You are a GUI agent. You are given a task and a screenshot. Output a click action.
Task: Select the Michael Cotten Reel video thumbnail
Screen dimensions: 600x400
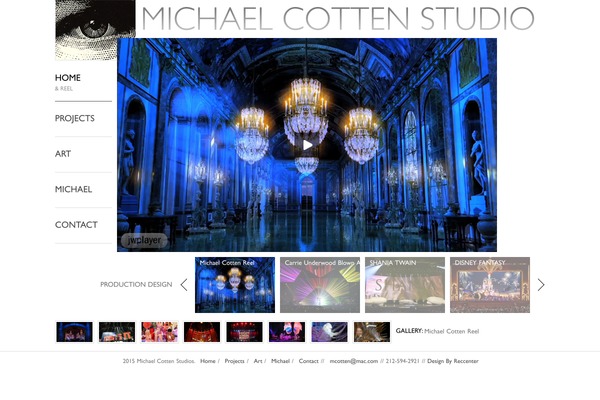(x=235, y=285)
